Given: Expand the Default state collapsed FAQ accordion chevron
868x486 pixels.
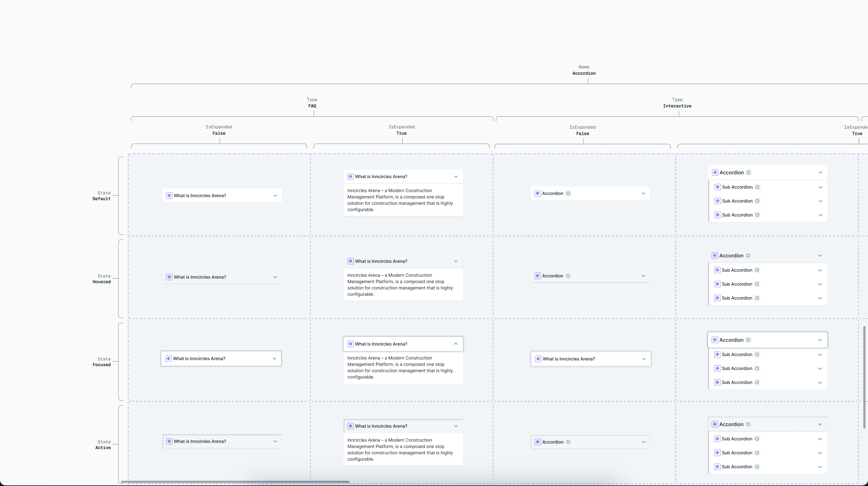Looking at the screenshot, I should tap(275, 195).
